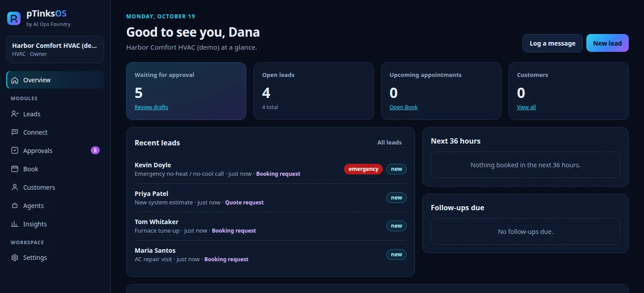
Task: Open the Waiting for approval card
Action: click(x=186, y=91)
